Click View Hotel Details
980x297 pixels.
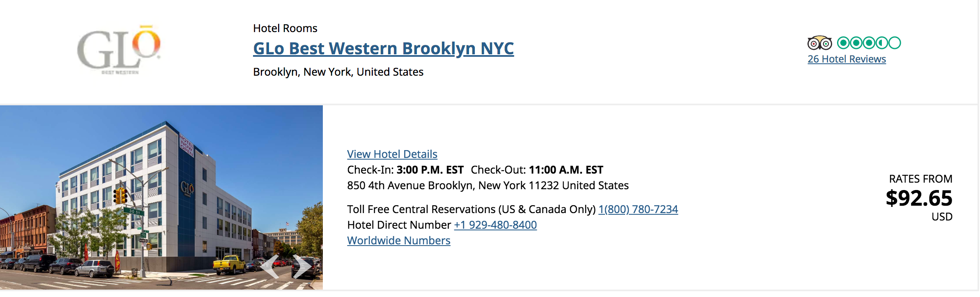[392, 154]
